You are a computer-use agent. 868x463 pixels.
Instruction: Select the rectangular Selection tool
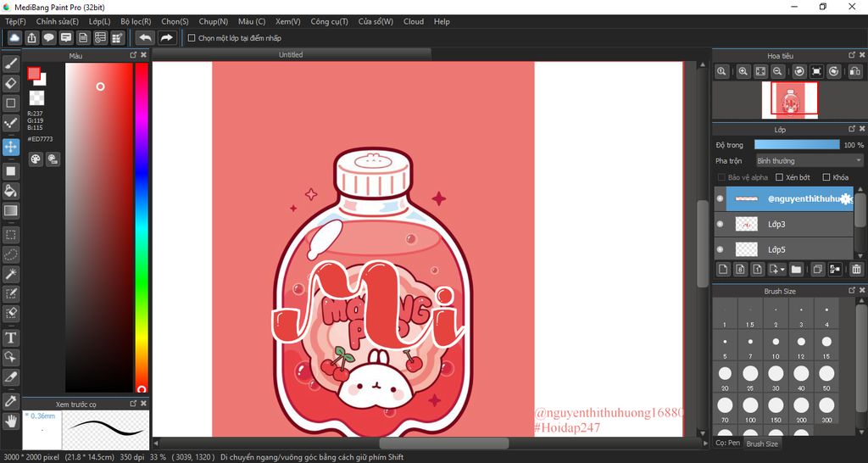click(x=11, y=235)
